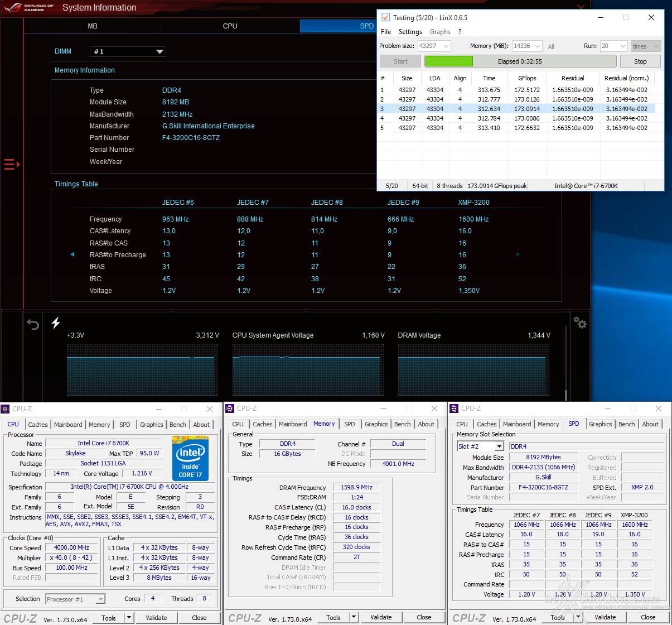Open the Processor #1 selection dropdown in CPU-Z
The width and height of the screenshot is (672, 625).
point(75,599)
